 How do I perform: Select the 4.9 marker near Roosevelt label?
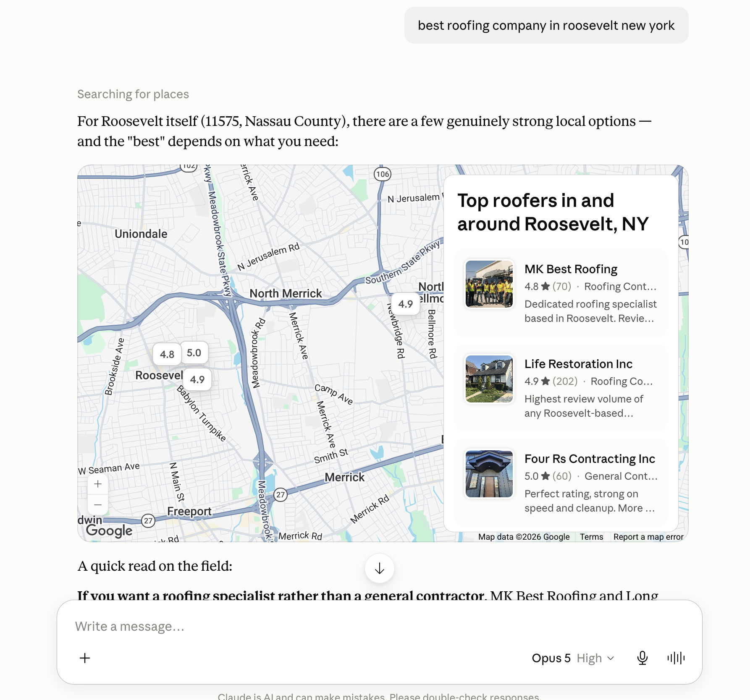point(197,379)
